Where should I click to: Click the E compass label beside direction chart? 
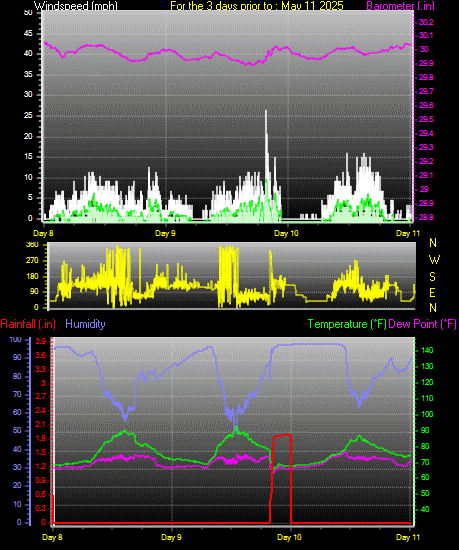tap(433, 293)
